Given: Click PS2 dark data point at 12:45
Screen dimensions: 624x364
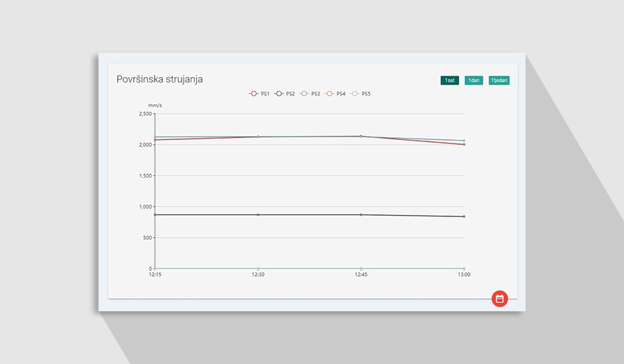Looking at the screenshot, I should (x=361, y=215).
